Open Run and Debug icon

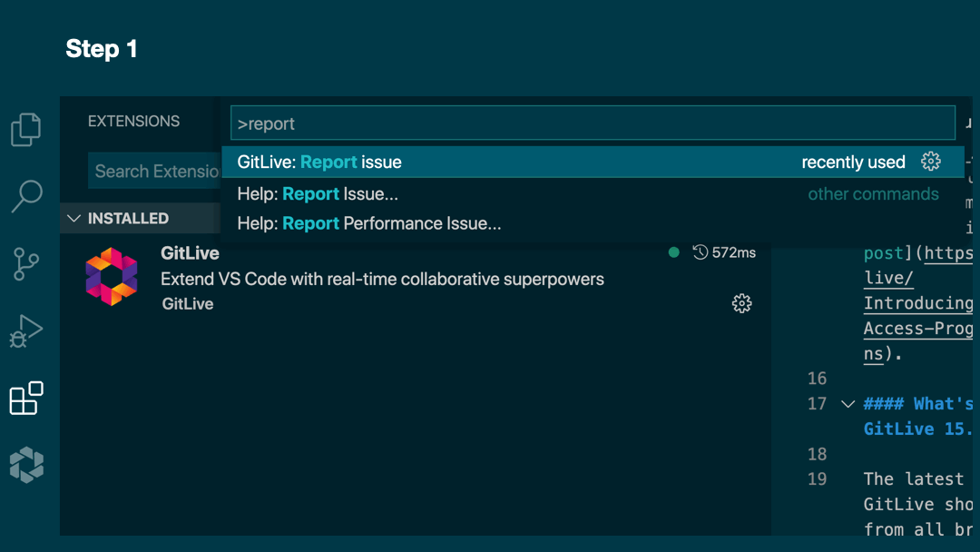click(x=26, y=330)
